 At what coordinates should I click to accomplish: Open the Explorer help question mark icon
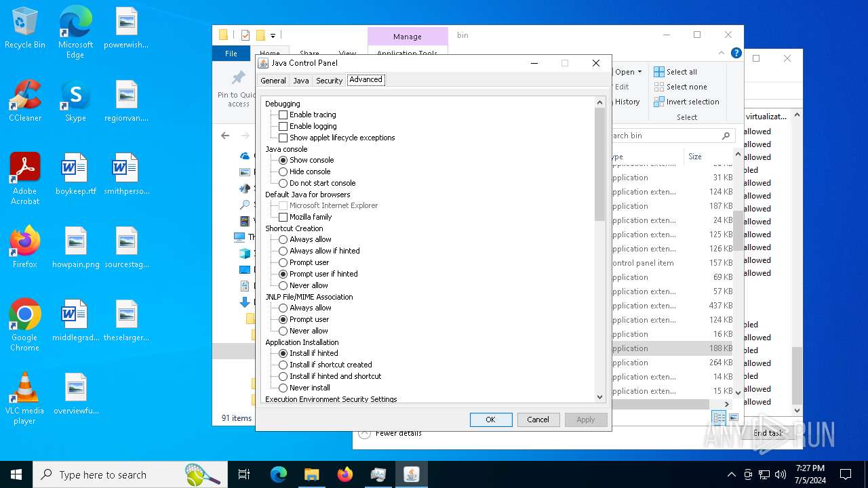(x=736, y=53)
